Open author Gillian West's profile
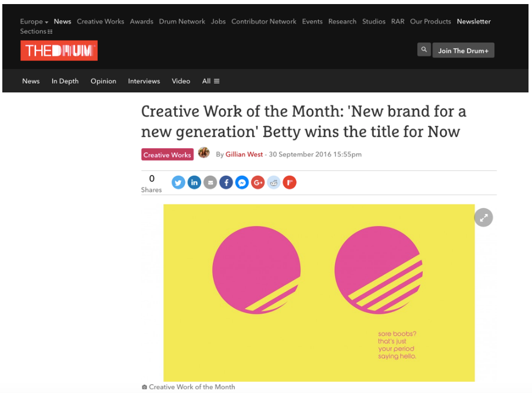The width and height of the screenshot is (532, 393). pos(244,155)
